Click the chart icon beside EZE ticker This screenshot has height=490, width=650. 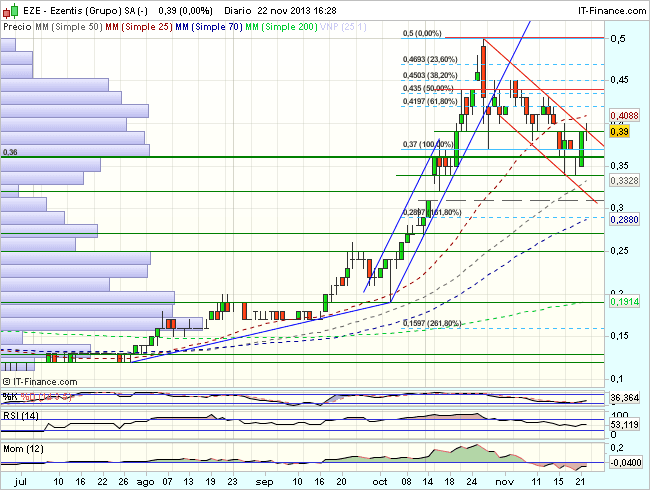click(9, 9)
